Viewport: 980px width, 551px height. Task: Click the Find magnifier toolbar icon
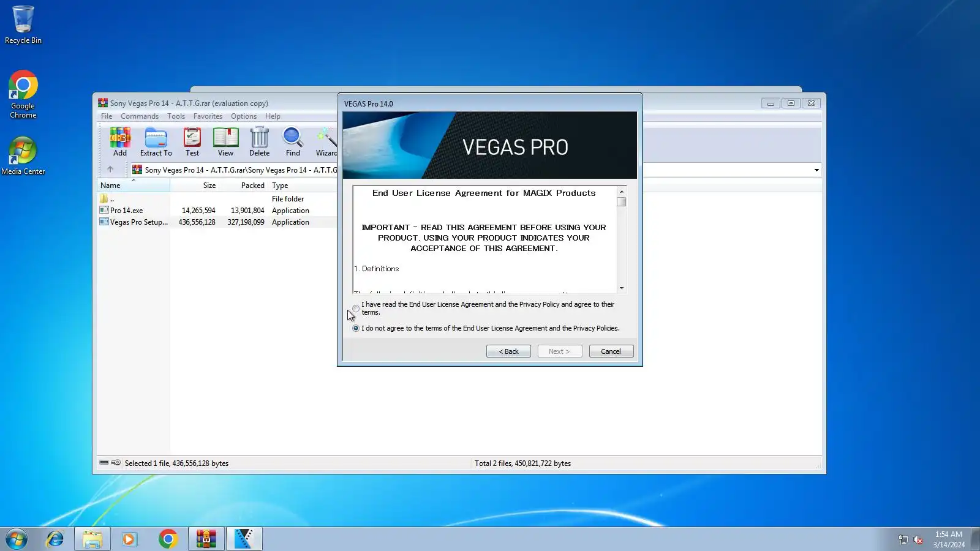tap(293, 142)
